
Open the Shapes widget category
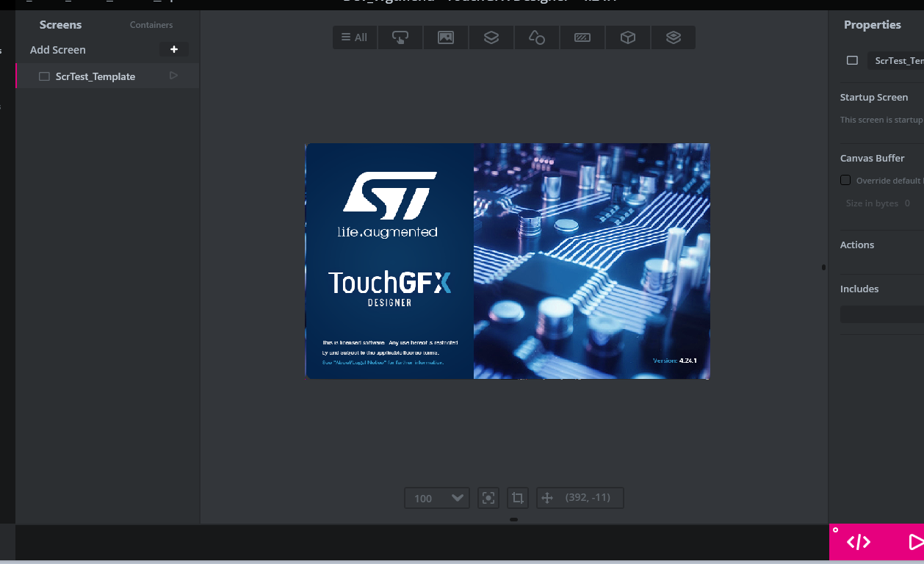tap(536, 37)
